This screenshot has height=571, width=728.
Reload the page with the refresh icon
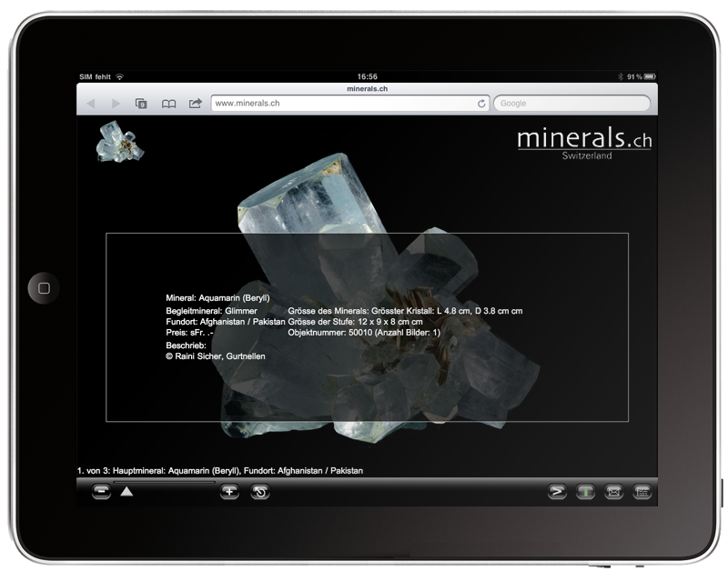(481, 104)
